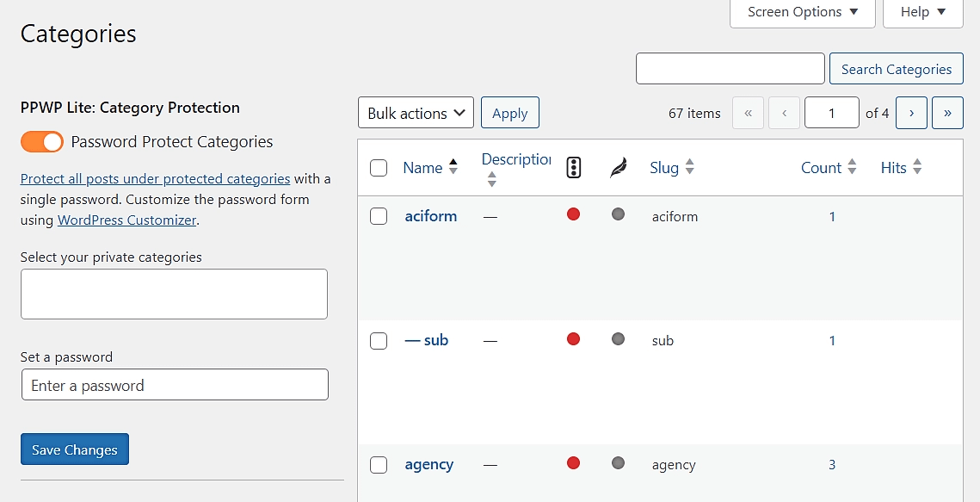Click the Enter a password field
The image size is (980, 502).
pos(175,385)
